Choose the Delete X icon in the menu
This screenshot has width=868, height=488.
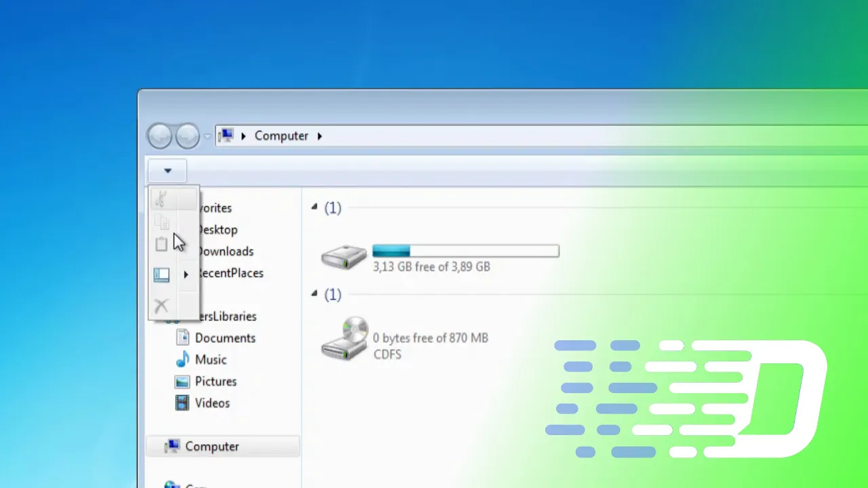(161, 306)
